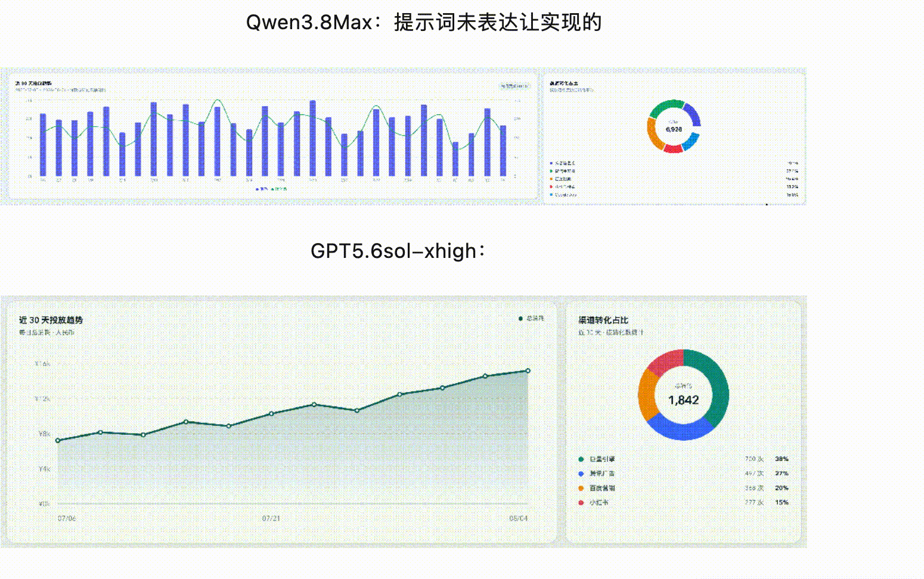Screen dimensions: 924x579
Task: Click the ¥0k y-axis label
Action: click(44, 504)
